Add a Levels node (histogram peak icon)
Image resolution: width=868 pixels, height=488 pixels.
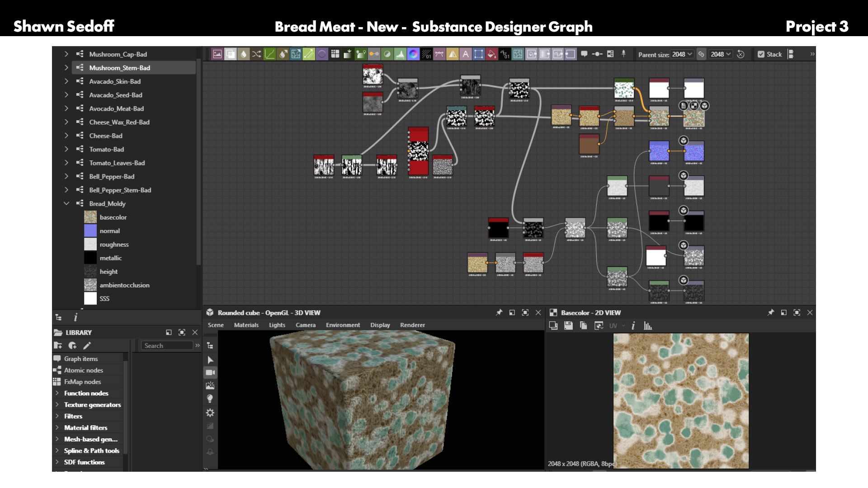click(x=400, y=54)
